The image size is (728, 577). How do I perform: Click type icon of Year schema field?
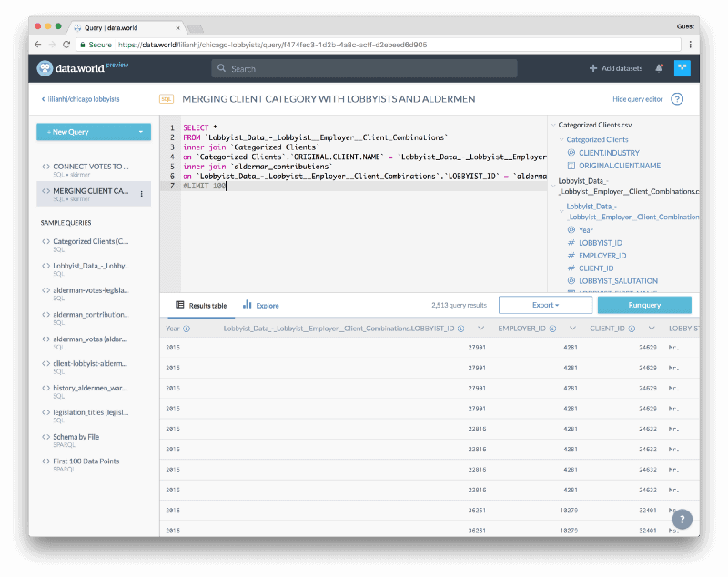click(571, 229)
